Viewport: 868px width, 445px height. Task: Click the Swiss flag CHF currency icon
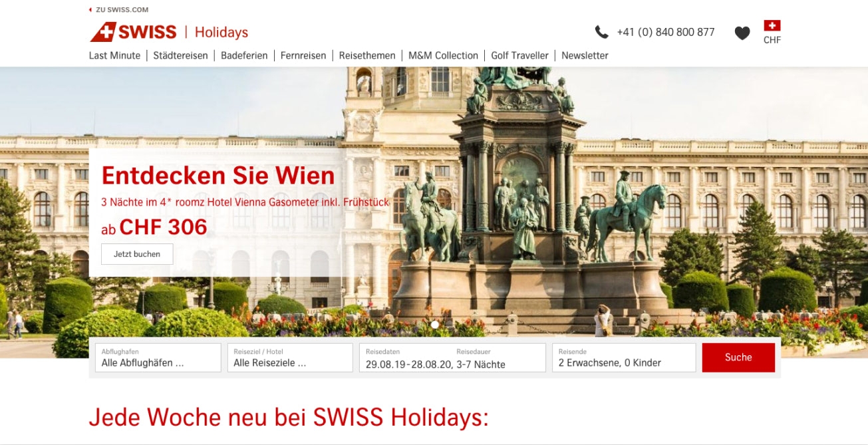tap(772, 32)
